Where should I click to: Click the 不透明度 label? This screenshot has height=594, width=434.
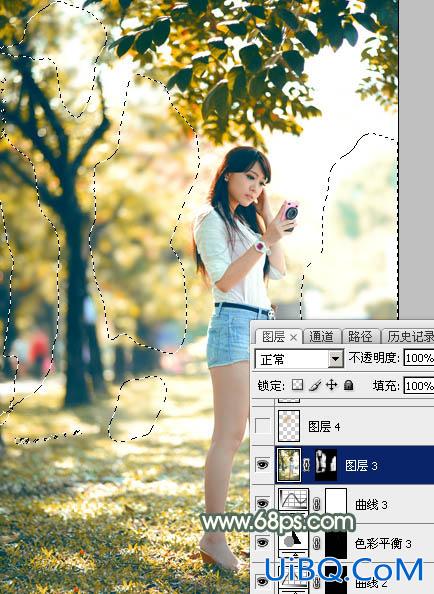[374, 358]
